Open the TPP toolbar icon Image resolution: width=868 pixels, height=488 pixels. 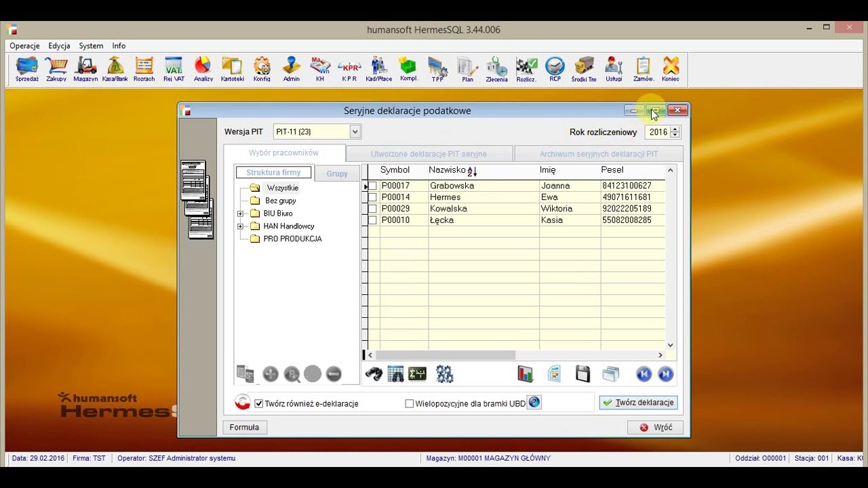pos(437,70)
